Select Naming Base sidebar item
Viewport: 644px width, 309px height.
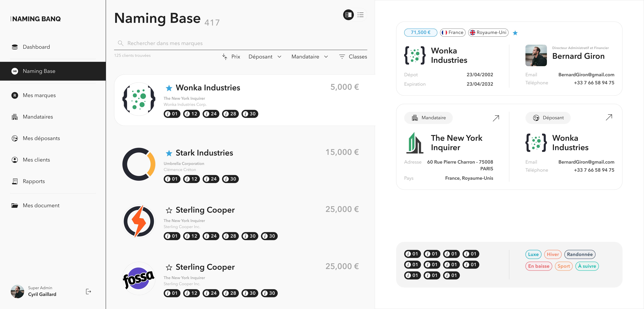tap(53, 71)
